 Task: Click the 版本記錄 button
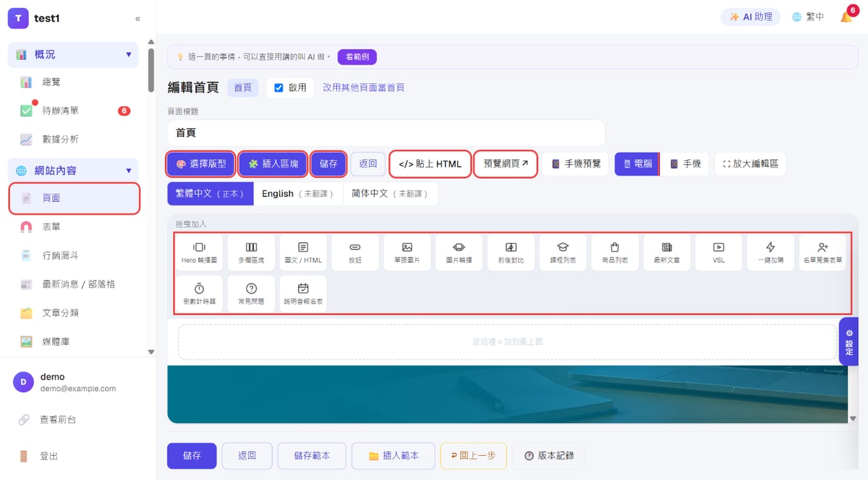pos(548,456)
